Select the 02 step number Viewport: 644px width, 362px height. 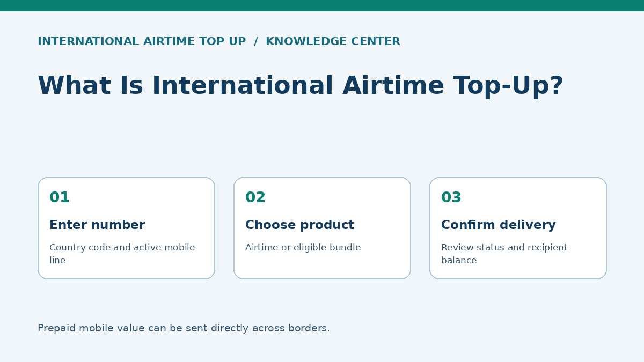pos(255,198)
